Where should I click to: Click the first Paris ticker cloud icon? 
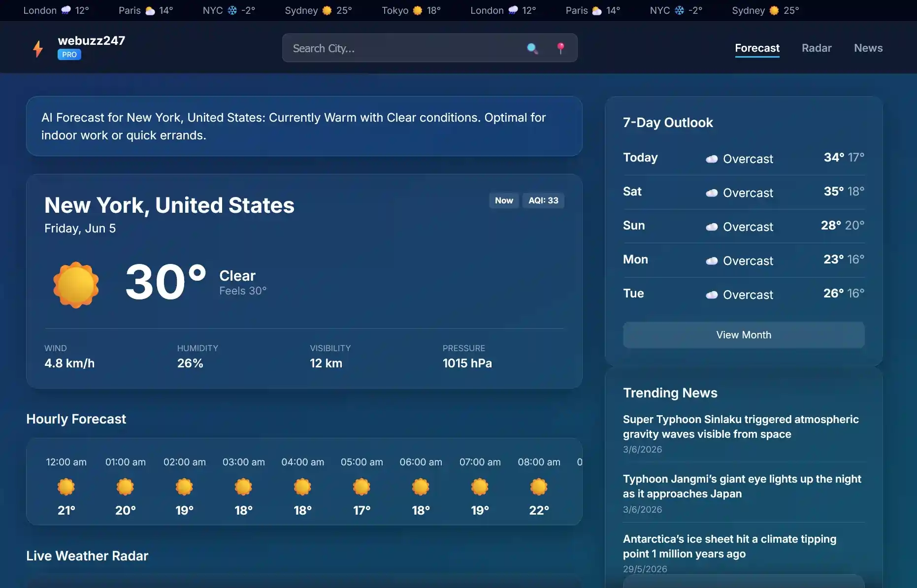coord(150,10)
